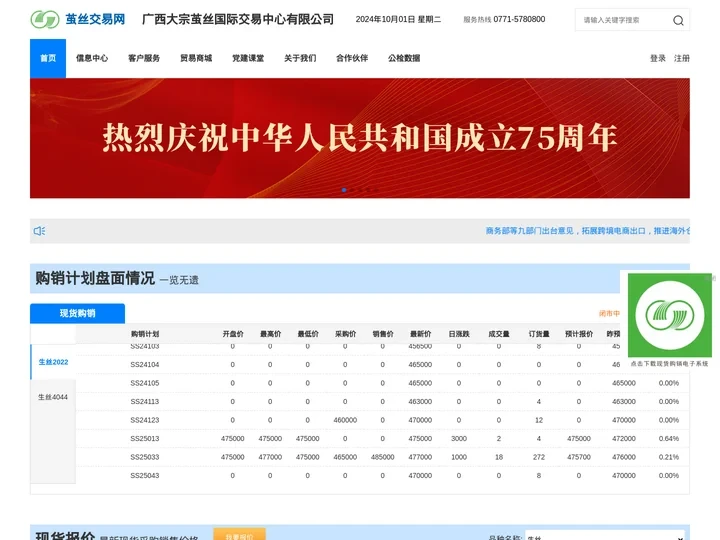Viewport: 720px width, 540px height.
Task: Click the 75周年 celebration banner
Action: (x=360, y=138)
